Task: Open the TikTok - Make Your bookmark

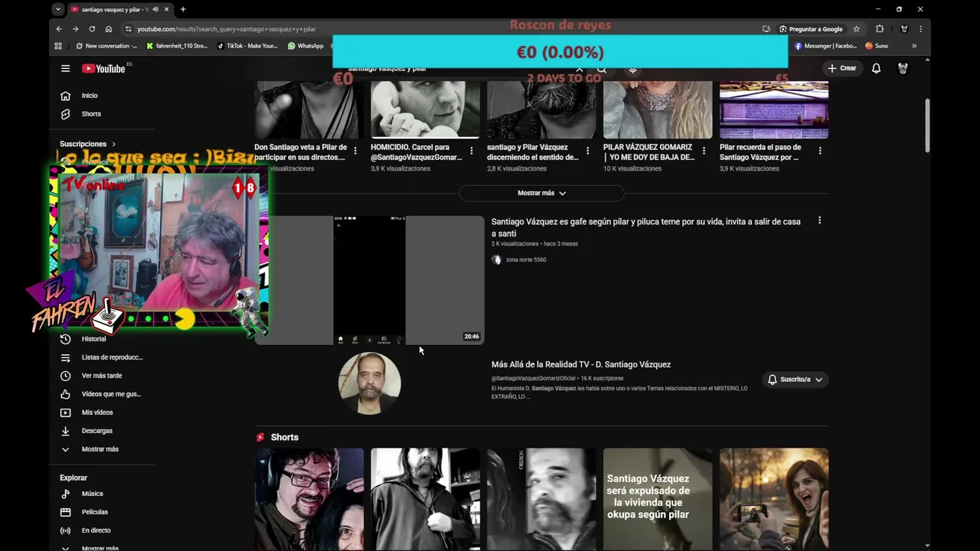Action: click(247, 46)
